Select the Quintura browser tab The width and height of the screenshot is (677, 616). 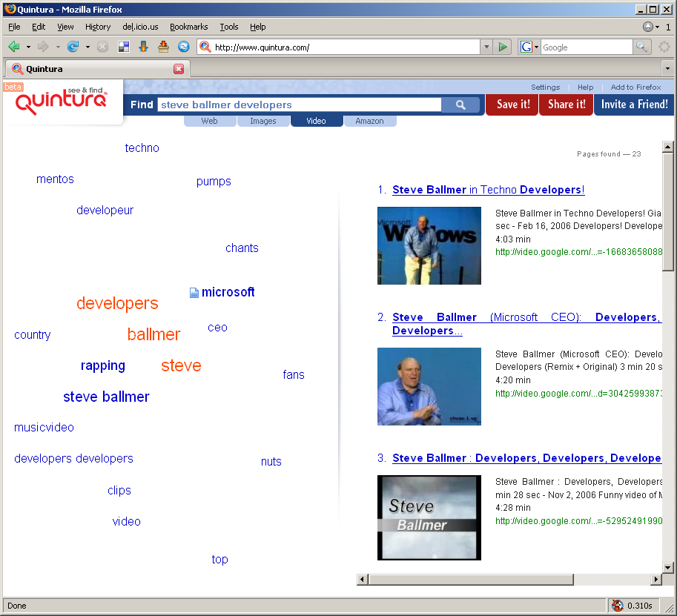97,69
